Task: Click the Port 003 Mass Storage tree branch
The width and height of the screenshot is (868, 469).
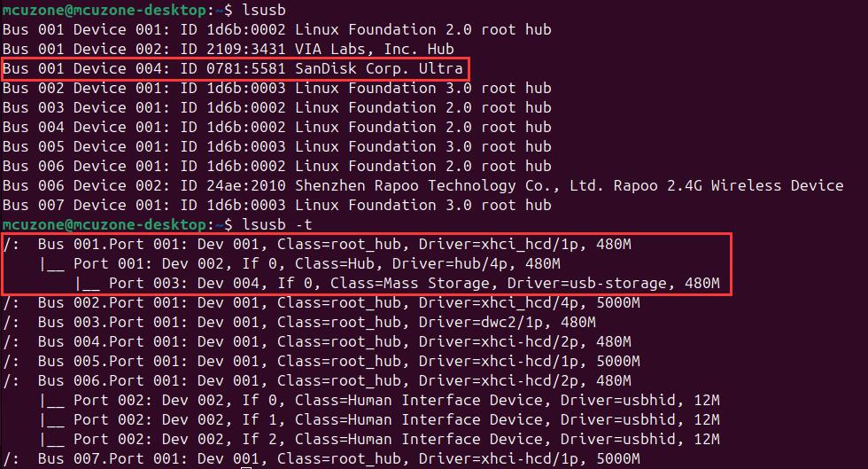Action: (x=397, y=283)
